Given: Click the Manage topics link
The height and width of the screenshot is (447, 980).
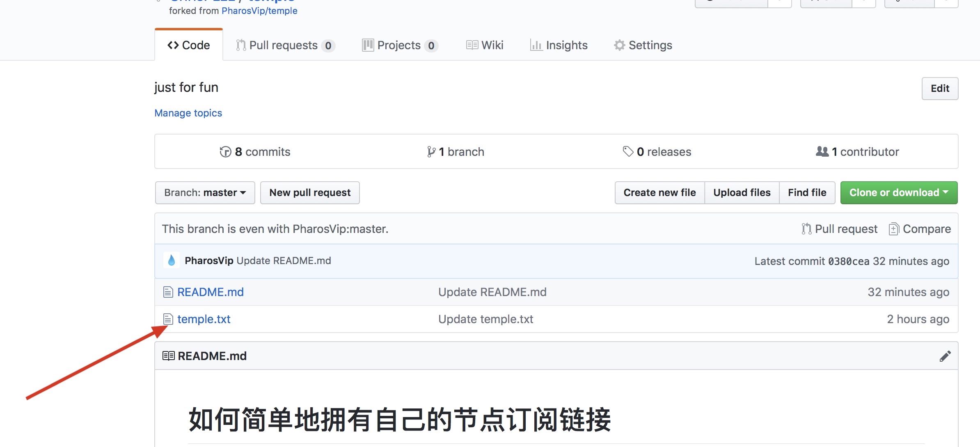Looking at the screenshot, I should pyautogui.click(x=188, y=113).
